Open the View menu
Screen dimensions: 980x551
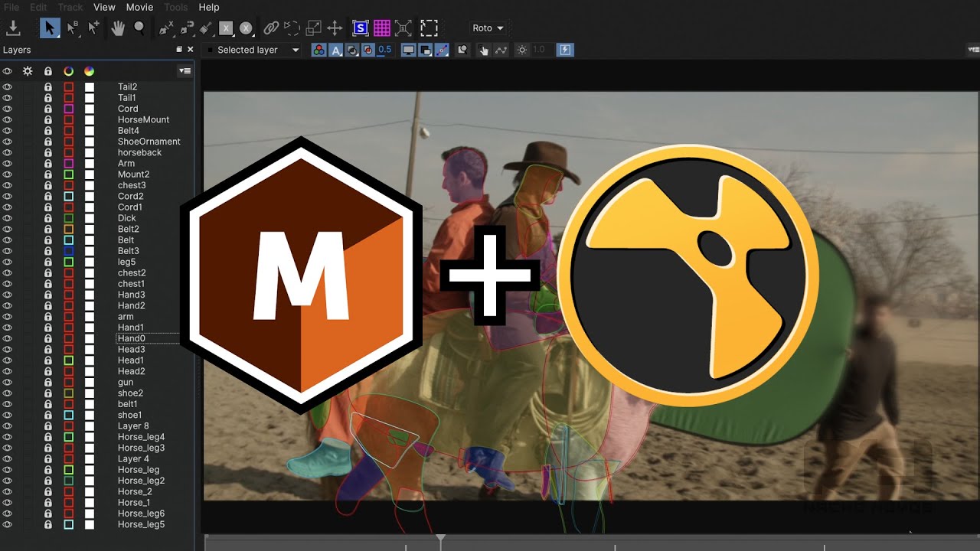[x=104, y=7]
